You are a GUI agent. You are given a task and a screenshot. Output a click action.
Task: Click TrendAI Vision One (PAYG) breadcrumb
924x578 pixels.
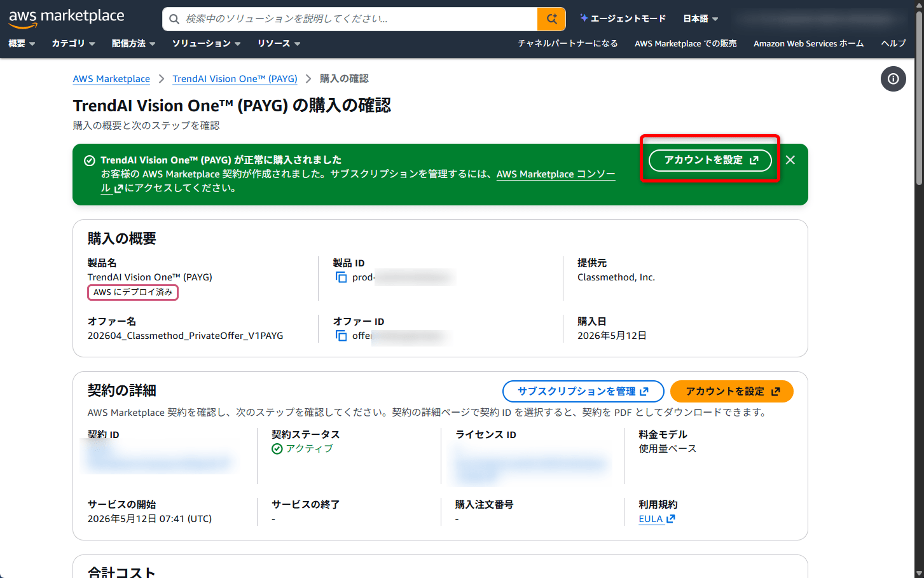(x=235, y=79)
